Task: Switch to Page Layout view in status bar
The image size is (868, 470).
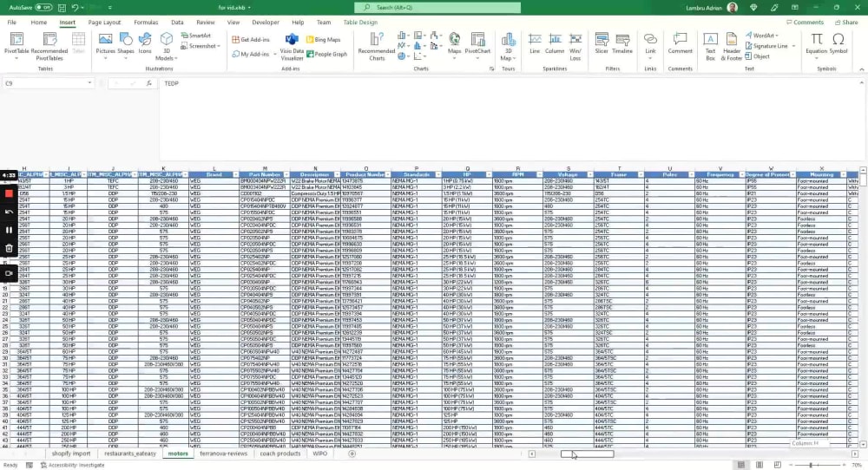Action: coord(759,465)
